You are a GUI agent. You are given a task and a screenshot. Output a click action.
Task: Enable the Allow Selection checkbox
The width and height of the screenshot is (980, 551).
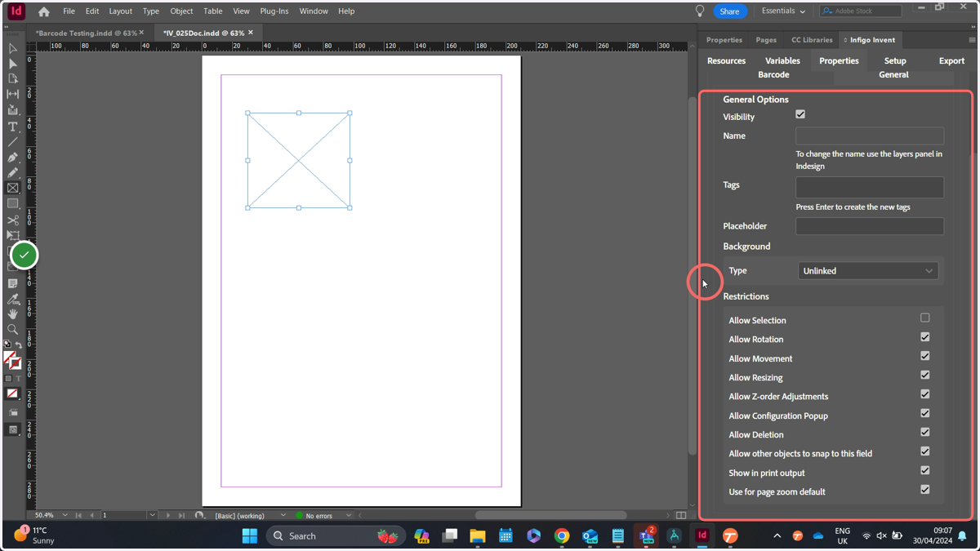coord(925,318)
